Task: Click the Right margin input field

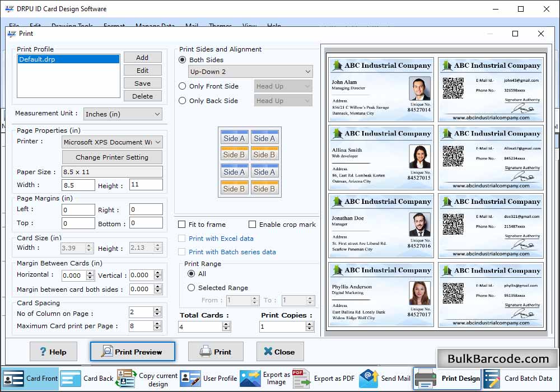Action: click(146, 209)
